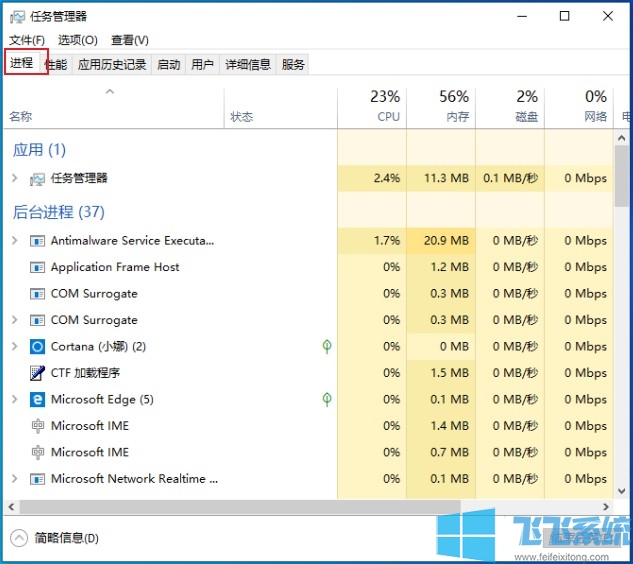Click the first Microsoft IME icon
Screen dimensions: 633x564
coord(38,426)
